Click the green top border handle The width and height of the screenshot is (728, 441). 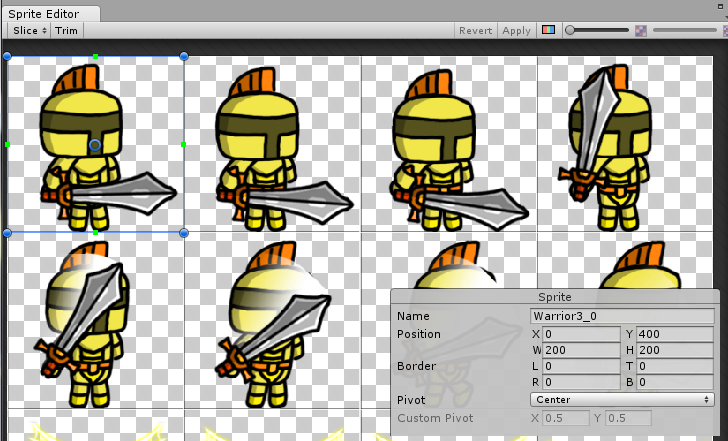tap(96, 56)
